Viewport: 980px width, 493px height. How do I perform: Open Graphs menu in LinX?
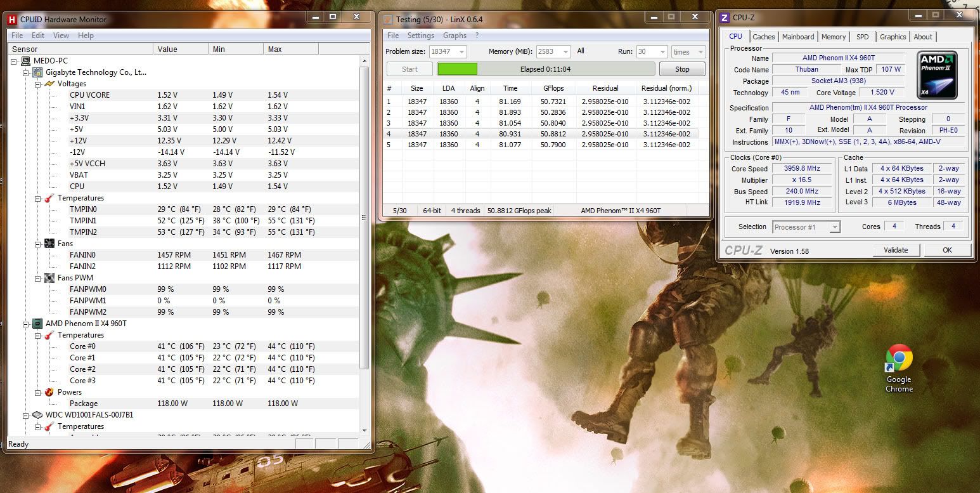455,36
